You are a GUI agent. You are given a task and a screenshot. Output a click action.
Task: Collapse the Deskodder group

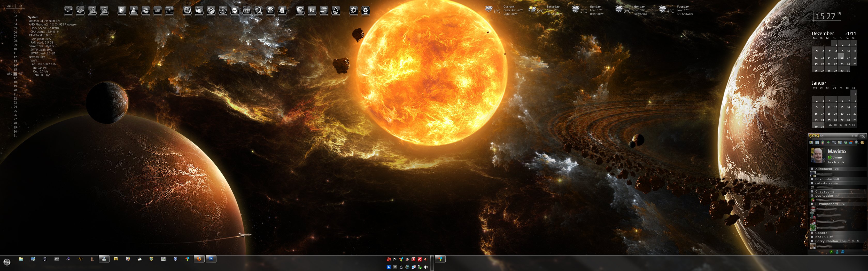pyautogui.click(x=812, y=196)
